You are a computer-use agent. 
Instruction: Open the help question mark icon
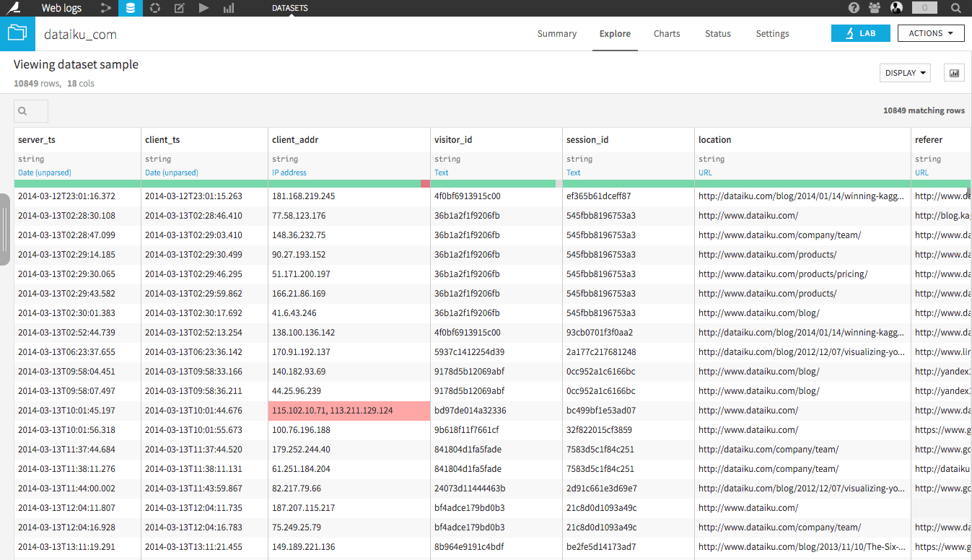854,8
